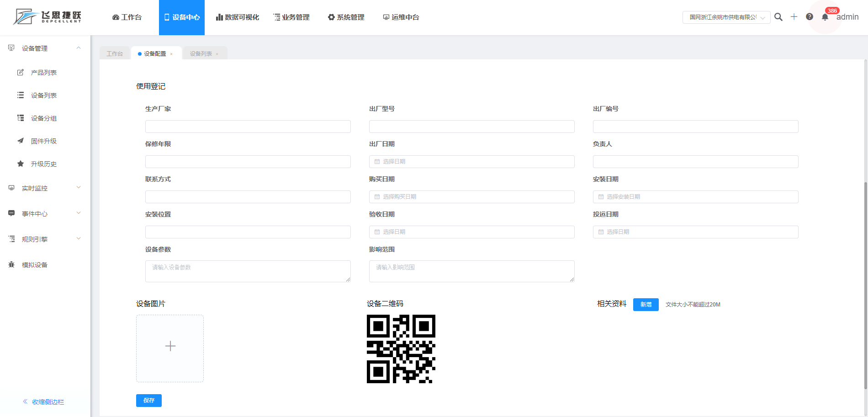868x417 pixels.
Task: Click the 设备列表 list icon
Action: pos(21,95)
